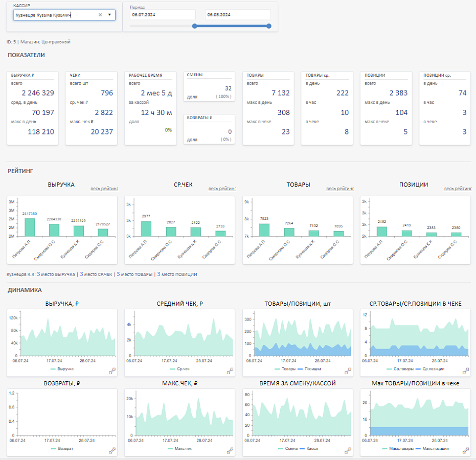Screen dimensions: 476x460
Task: Select total goods value 7 132
Action: [x=281, y=93]
